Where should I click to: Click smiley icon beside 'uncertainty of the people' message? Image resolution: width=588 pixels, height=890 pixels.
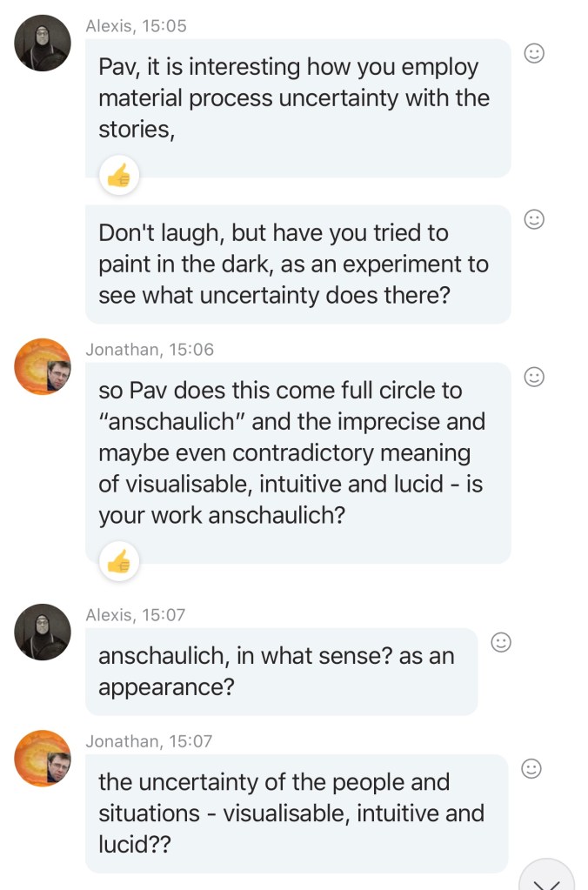(531, 768)
